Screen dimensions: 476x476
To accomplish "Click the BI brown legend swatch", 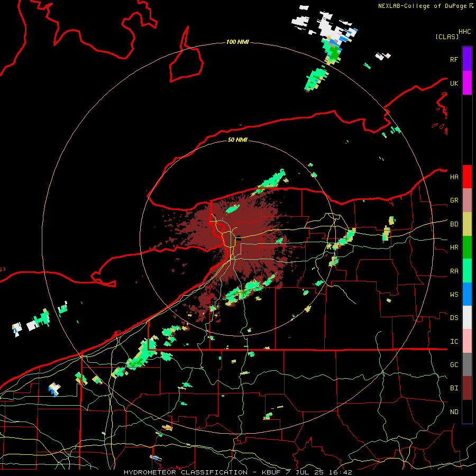I will click(x=467, y=388).
